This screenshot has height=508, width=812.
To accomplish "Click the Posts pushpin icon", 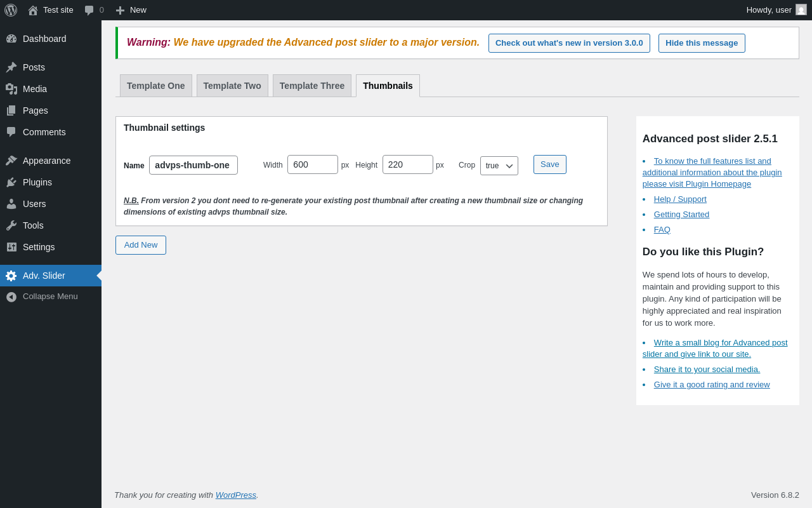I will (x=11, y=67).
